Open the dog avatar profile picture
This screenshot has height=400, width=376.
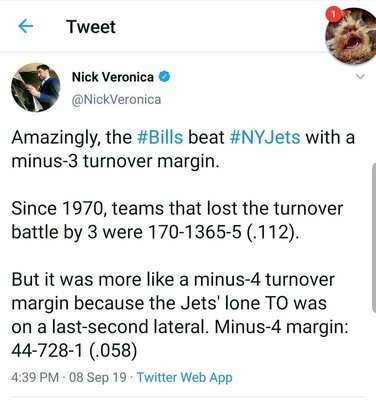pos(352,36)
